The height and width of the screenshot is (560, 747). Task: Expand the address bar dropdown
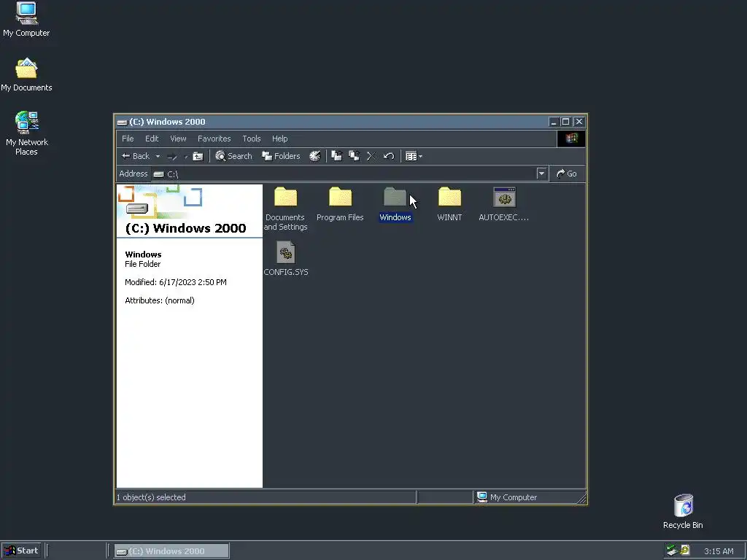point(541,174)
